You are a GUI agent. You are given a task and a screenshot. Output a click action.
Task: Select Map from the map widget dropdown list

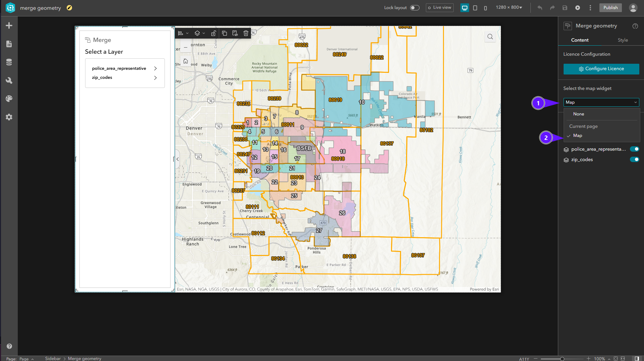pos(577,136)
